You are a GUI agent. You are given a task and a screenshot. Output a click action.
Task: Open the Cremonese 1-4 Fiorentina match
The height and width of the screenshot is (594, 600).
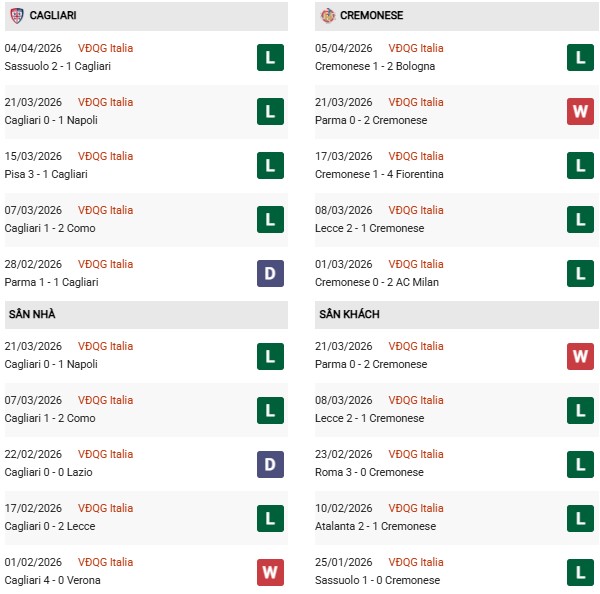(x=381, y=174)
